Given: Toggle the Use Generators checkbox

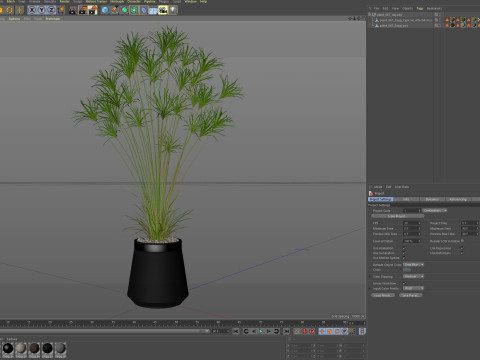Looking at the screenshot, I should (404, 253).
